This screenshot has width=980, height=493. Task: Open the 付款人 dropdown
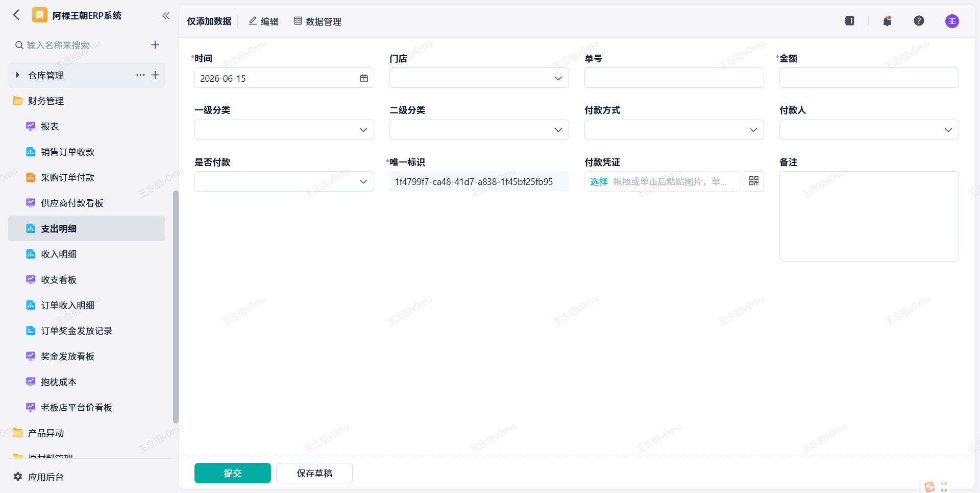pos(869,130)
